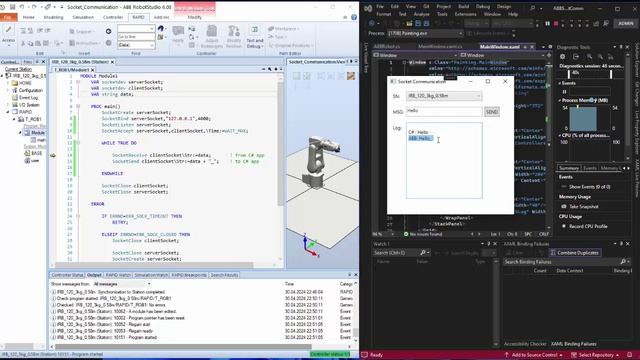Viewport: 640px width, 360px height.
Task: Click the Snippet button in Insert group
Action: (82, 31)
